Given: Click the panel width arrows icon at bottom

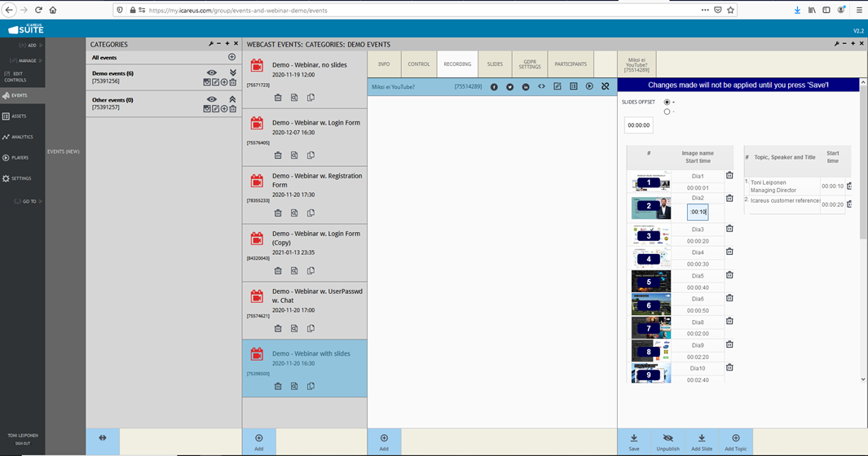Looking at the screenshot, I should tap(103, 438).
